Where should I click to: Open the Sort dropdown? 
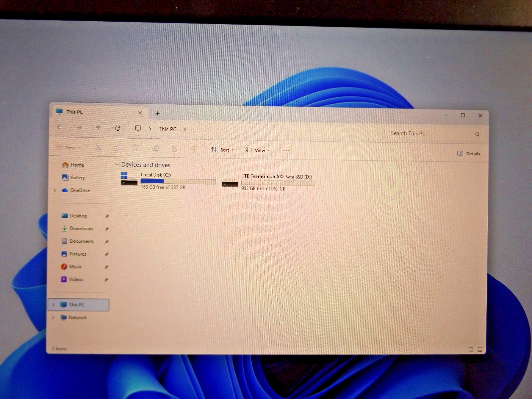coord(222,150)
